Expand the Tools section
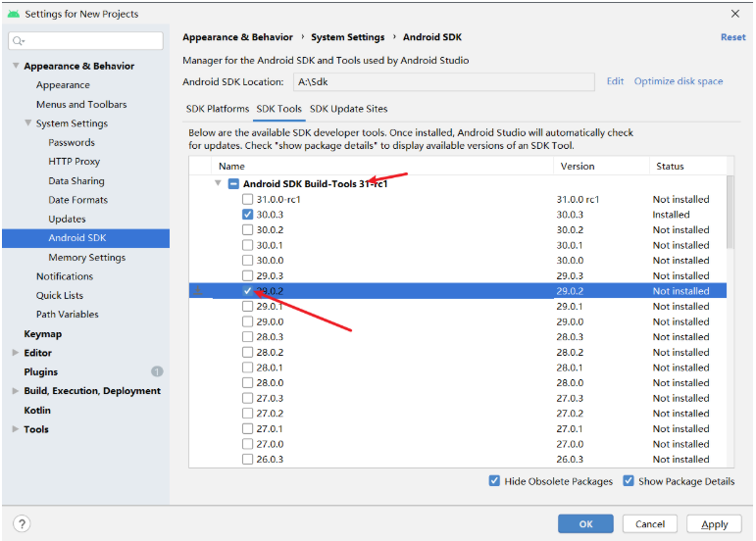This screenshot has width=756, height=541. pos(16,428)
